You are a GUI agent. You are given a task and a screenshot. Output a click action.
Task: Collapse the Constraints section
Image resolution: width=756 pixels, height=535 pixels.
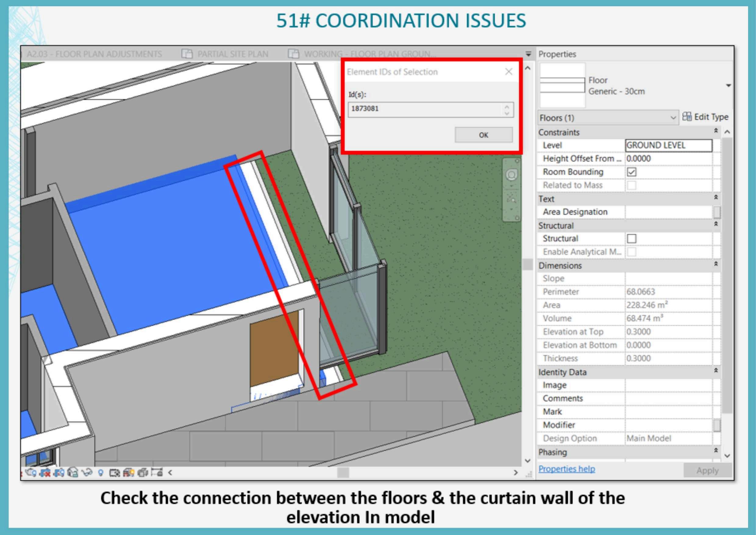point(715,131)
